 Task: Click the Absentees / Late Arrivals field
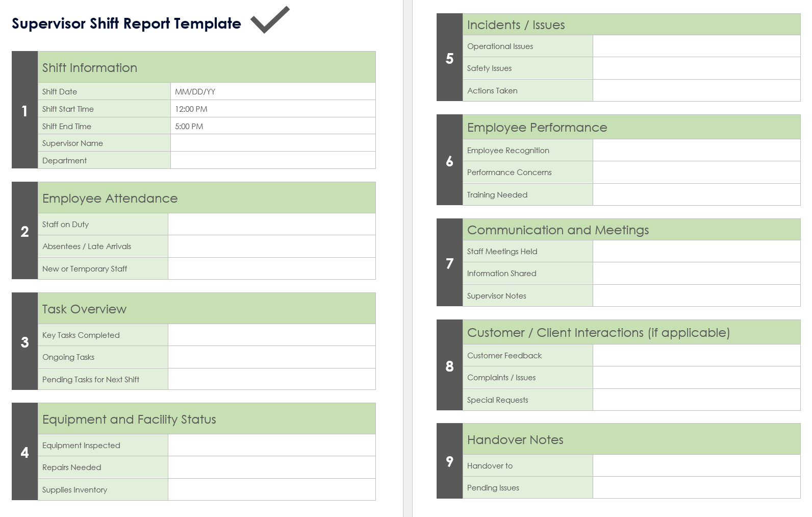tap(271, 247)
